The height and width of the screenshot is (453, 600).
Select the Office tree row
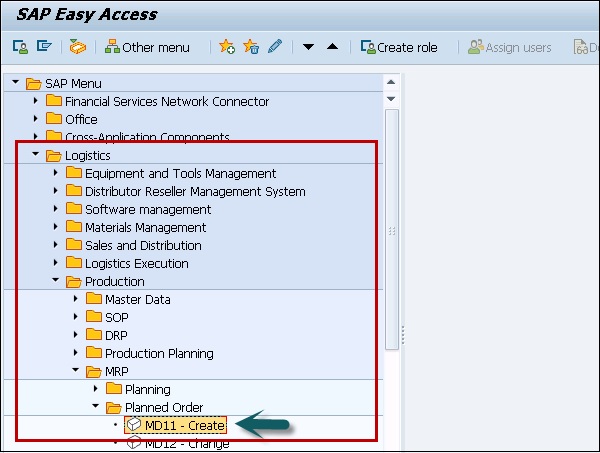[193, 119]
